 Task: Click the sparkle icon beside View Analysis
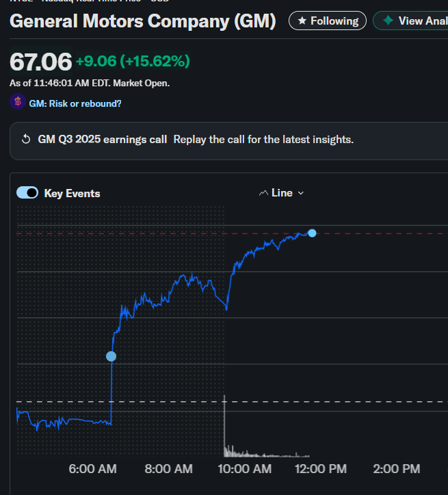pos(388,21)
